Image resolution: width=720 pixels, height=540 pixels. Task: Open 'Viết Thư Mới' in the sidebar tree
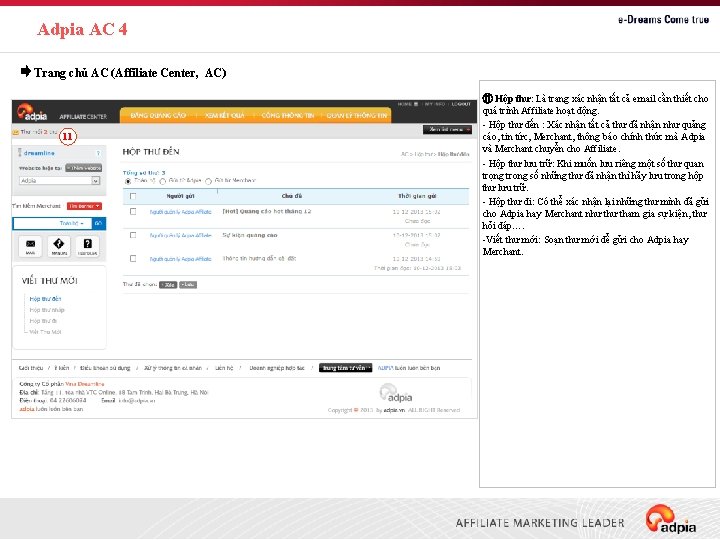pyautogui.click(x=45, y=332)
